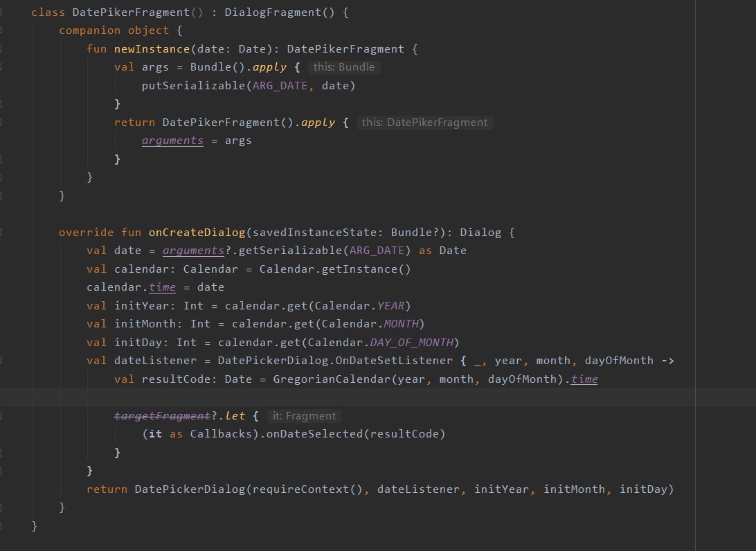Click the MONTH constant on the initMonth line
Viewport: 756px width, 551px height.
401,324
